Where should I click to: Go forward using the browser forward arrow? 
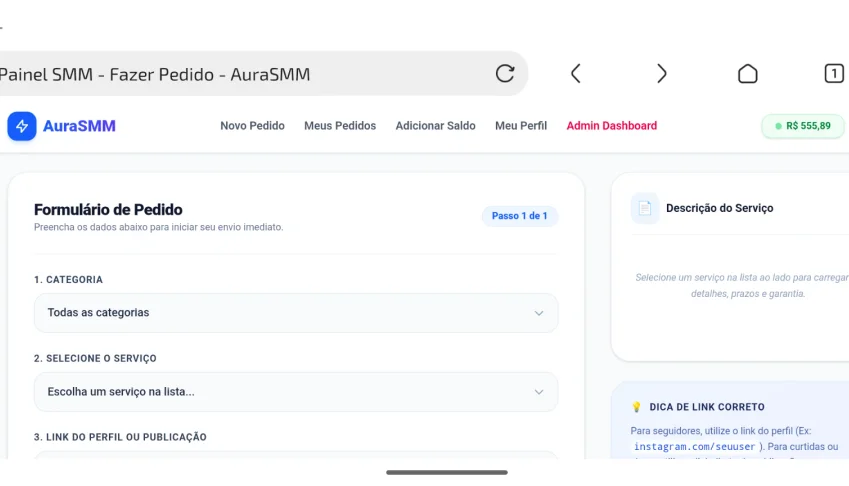661,74
